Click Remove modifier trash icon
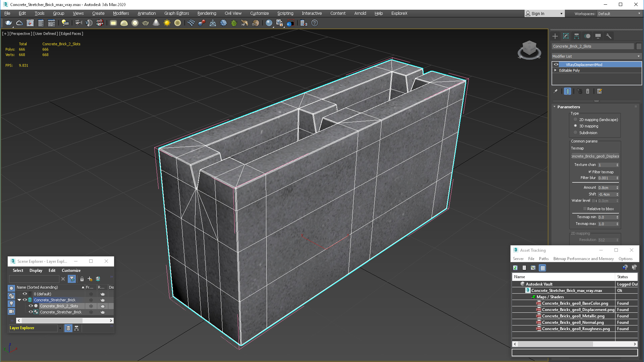Image resolution: width=644 pixels, height=362 pixels. coord(588,91)
